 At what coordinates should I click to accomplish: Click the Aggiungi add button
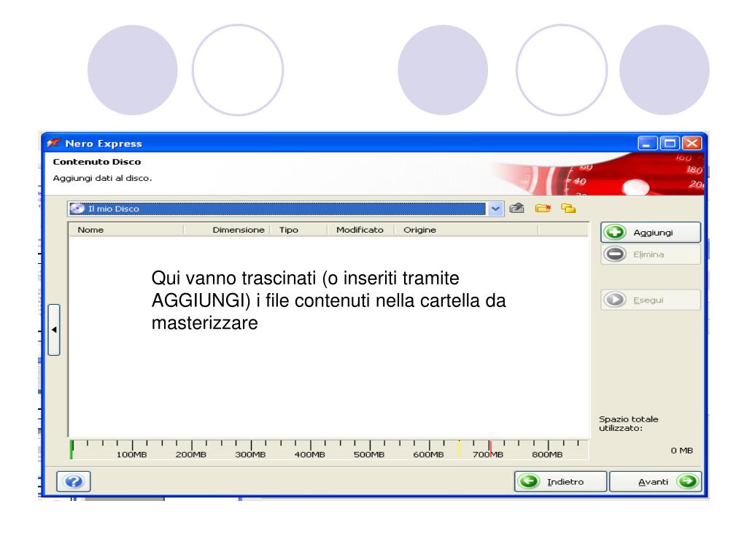(x=651, y=233)
